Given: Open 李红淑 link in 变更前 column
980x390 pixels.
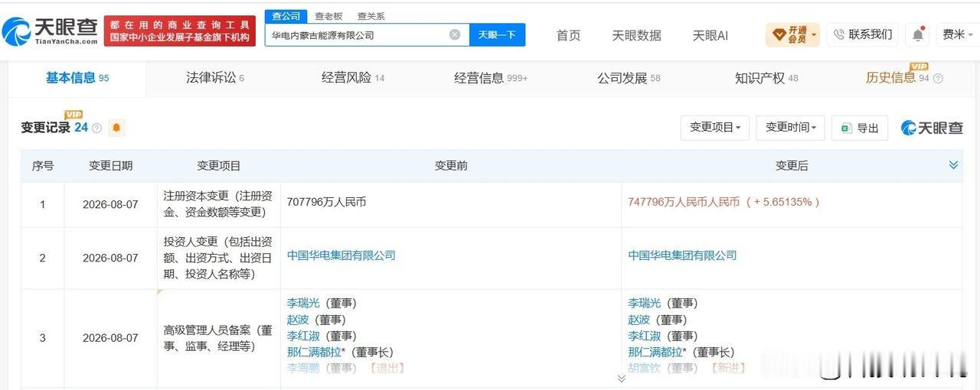Looking at the screenshot, I should [x=303, y=336].
